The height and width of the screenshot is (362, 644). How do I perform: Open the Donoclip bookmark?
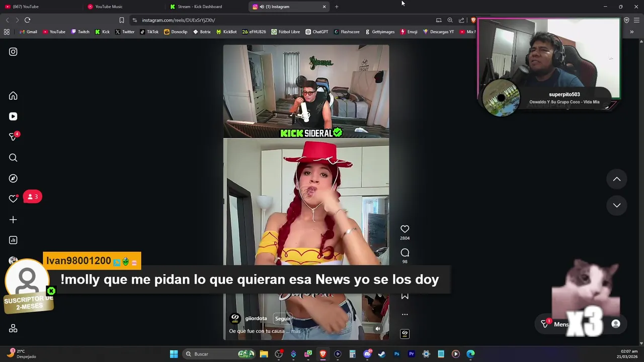click(176, 32)
